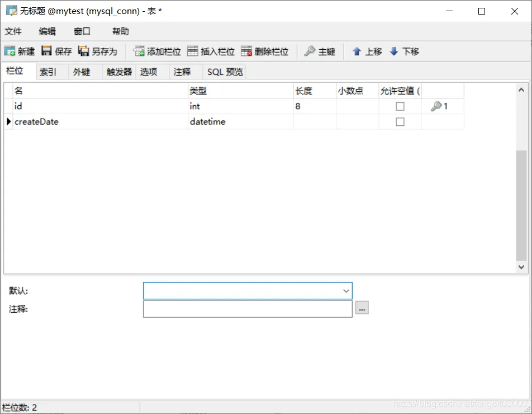Click the table icon in title bar
This screenshot has width=532, height=414.
(12, 11)
